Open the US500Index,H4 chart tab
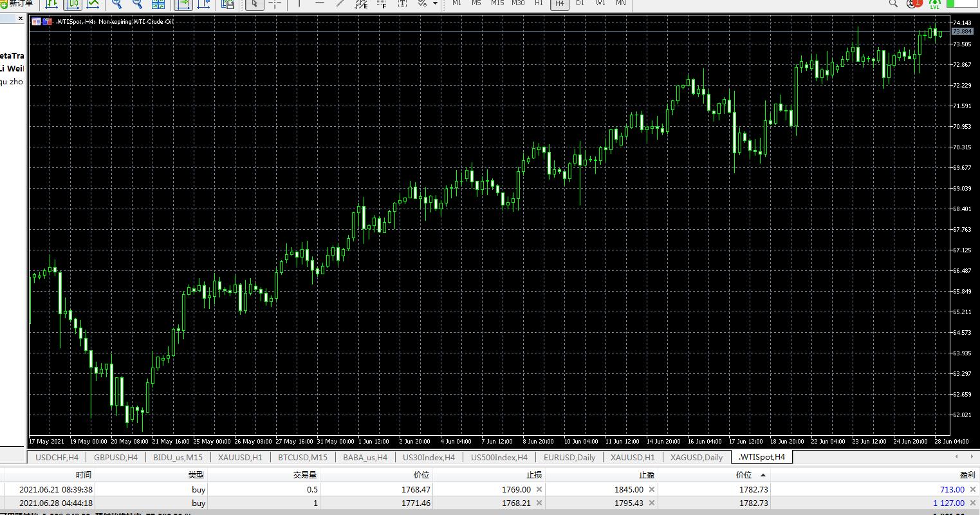The image size is (980, 515). 499,457
